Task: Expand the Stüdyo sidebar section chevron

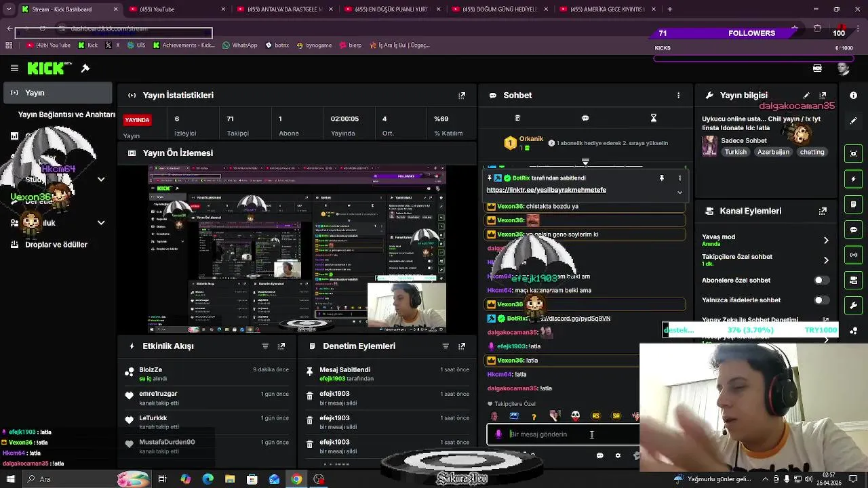Action: 101,180
